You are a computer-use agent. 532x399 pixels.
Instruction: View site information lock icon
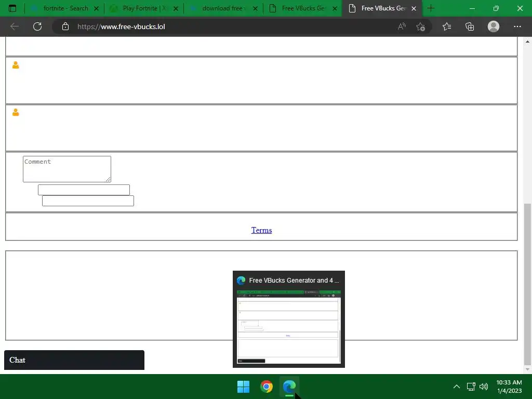(65, 26)
